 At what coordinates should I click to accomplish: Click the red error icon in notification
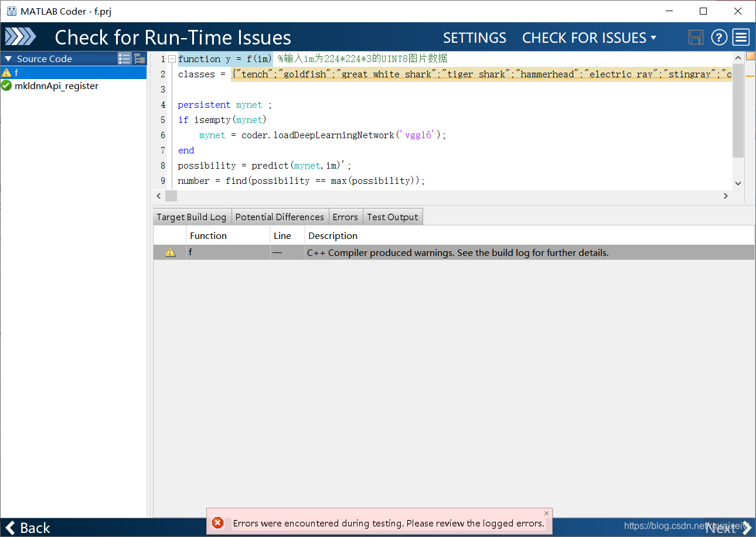coord(217,523)
